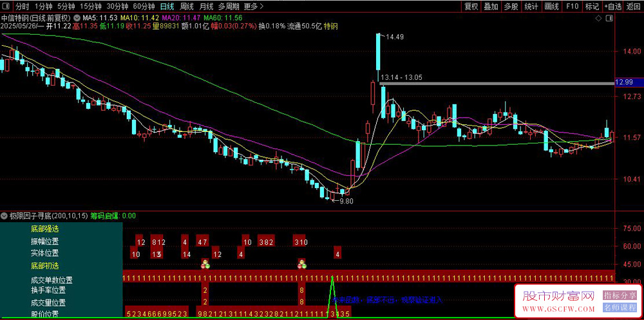Image resolution: width=644 pixels, height=320 pixels.
Task: Switch to 月线 monthly chart
Action: (x=206, y=6)
